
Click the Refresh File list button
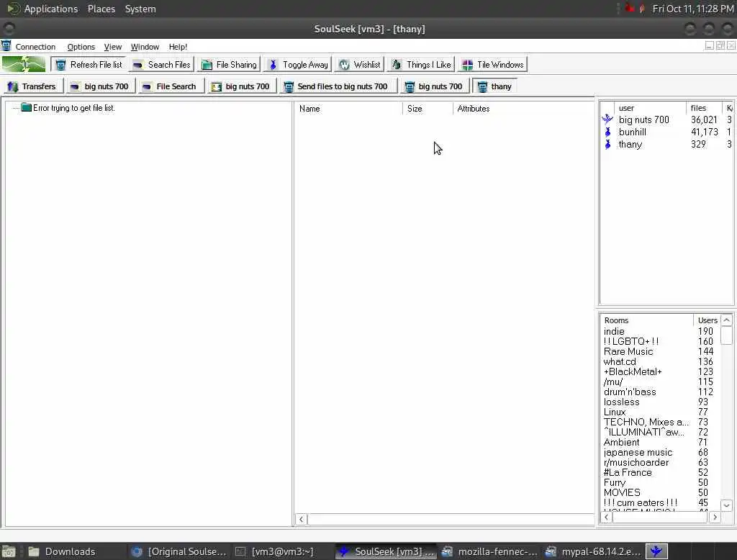[x=89, y=64]
